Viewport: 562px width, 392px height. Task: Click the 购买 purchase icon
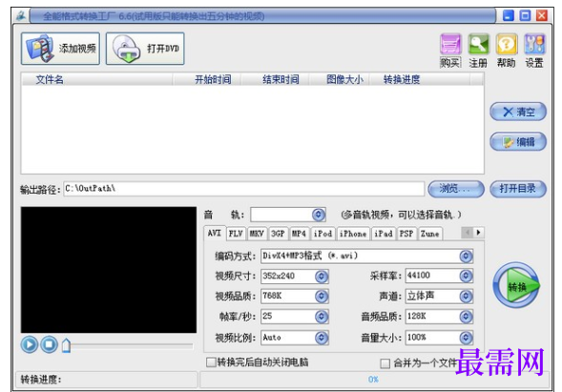(x=450, y=51)
